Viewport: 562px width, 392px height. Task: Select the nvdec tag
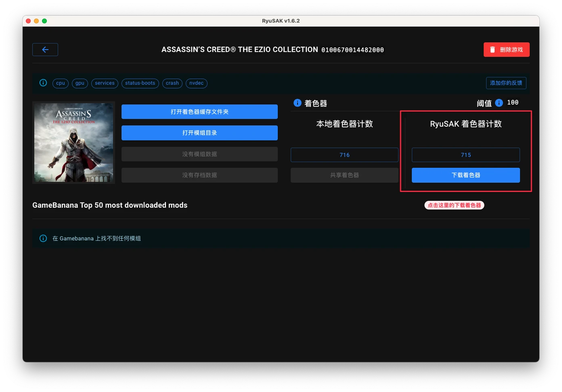[x=196, y=83]
